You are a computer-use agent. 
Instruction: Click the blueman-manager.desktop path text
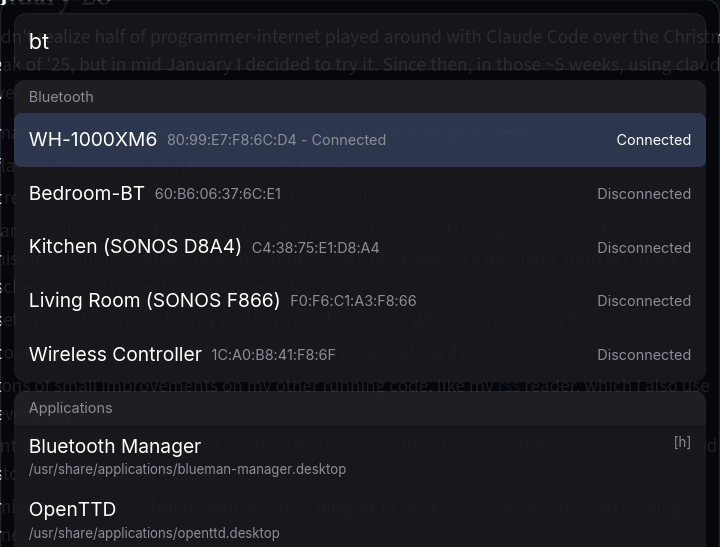(187, 469)
